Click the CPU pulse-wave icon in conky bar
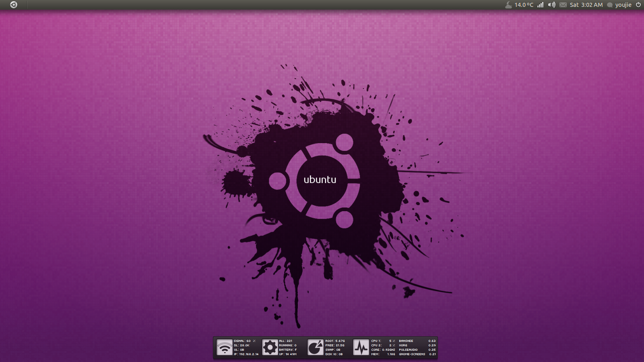 (x=361, y=347)
